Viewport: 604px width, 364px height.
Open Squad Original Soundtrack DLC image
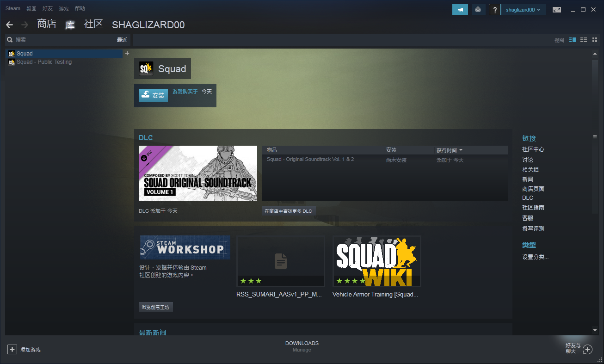point(198,173)
